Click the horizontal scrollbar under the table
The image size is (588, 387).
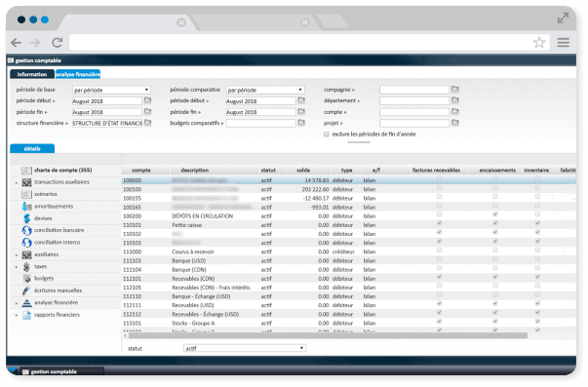pyautogui.click(x=327, y=335)
